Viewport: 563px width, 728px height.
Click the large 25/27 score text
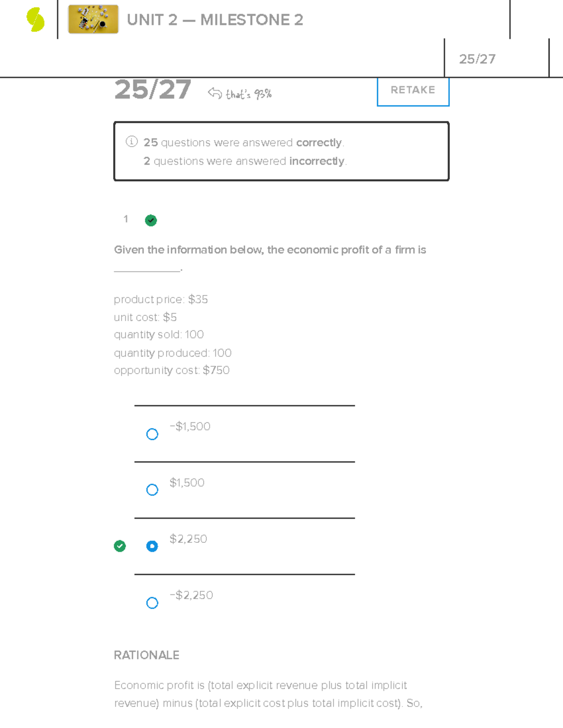[x=152, y=90]
